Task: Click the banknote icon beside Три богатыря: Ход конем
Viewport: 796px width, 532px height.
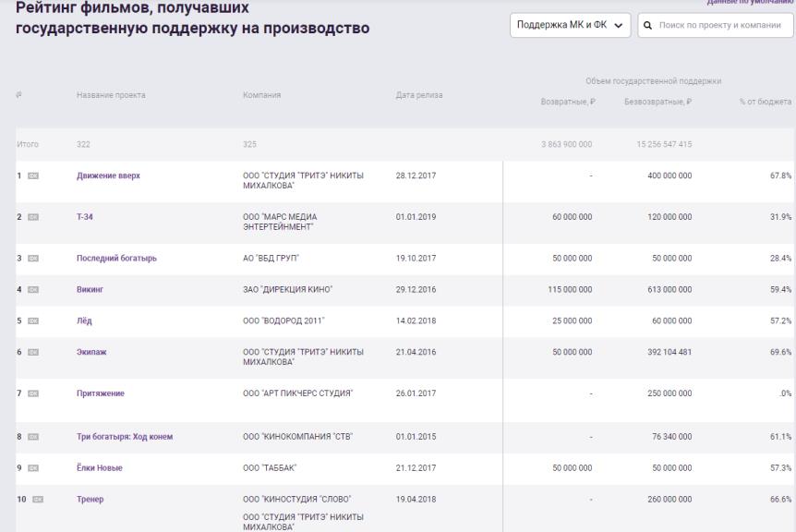Action: 33,437
